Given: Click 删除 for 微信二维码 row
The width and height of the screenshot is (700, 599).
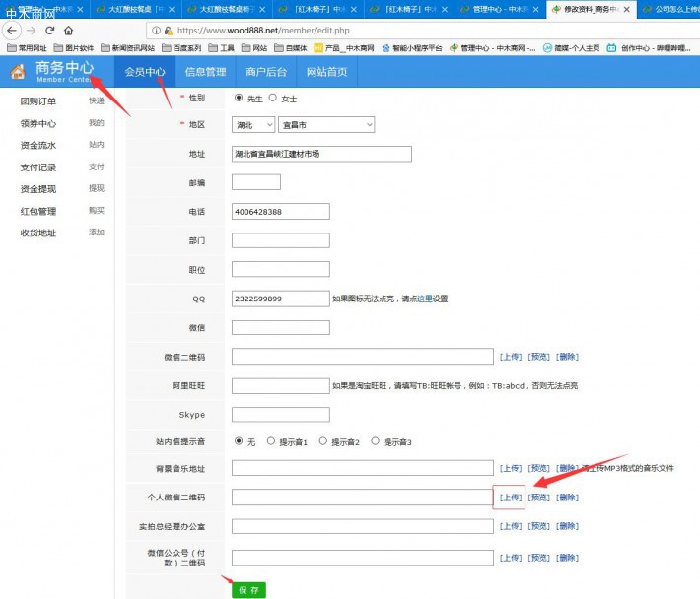Looking at the screenshot, I should [x=568, y=357].
